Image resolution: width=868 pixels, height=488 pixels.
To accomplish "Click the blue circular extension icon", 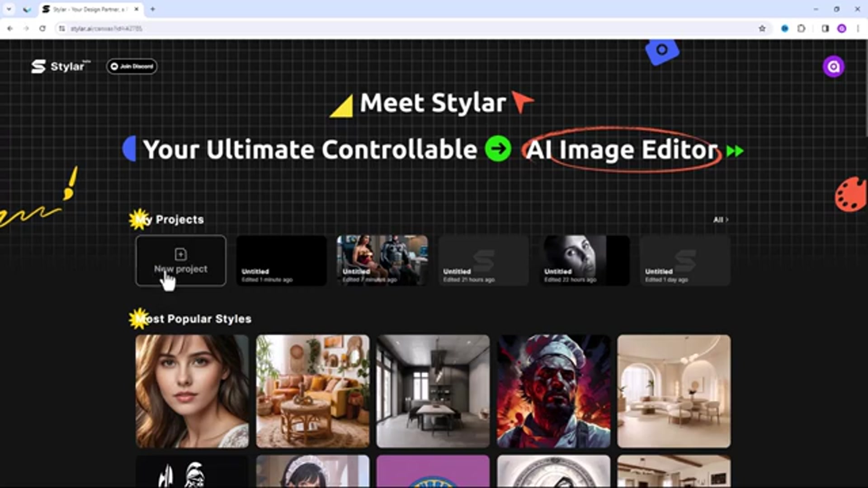I will click(x=785, y=28).
